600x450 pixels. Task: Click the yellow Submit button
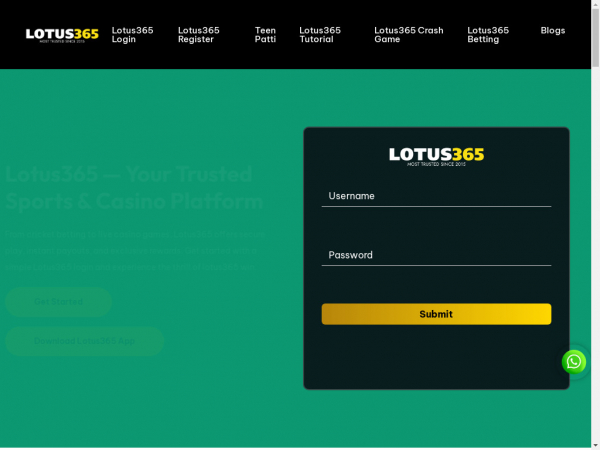coord(436,314)
